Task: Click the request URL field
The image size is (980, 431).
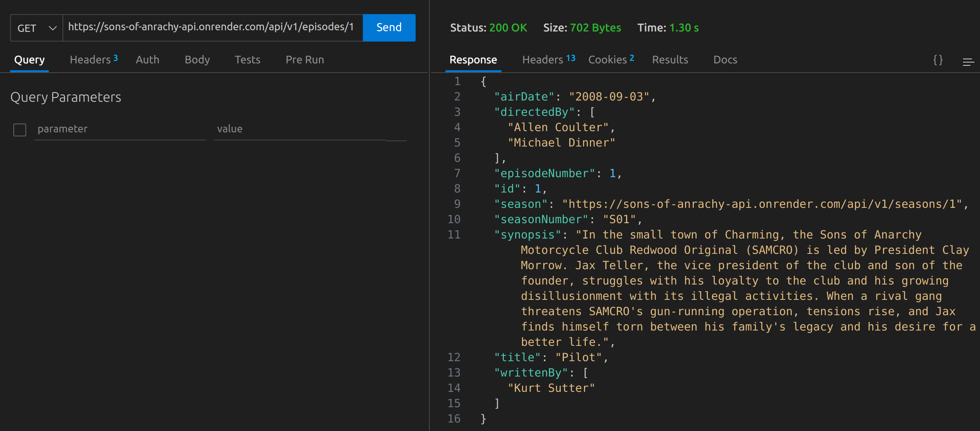Action: 212,27
